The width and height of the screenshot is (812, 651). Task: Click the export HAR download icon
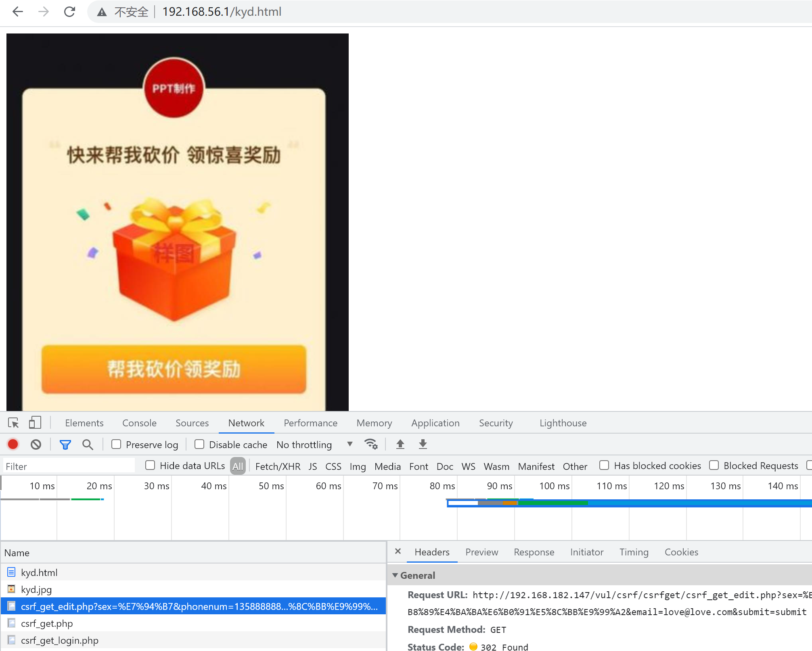click(423, 444)
